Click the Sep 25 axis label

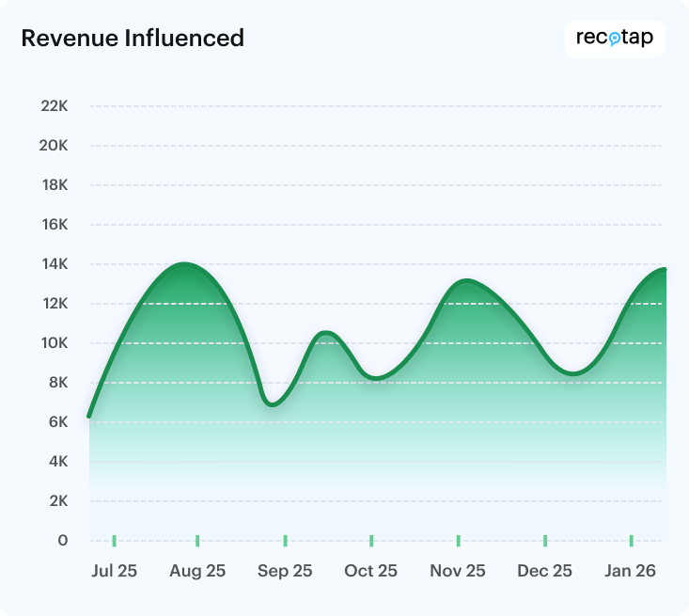point(285,571)
